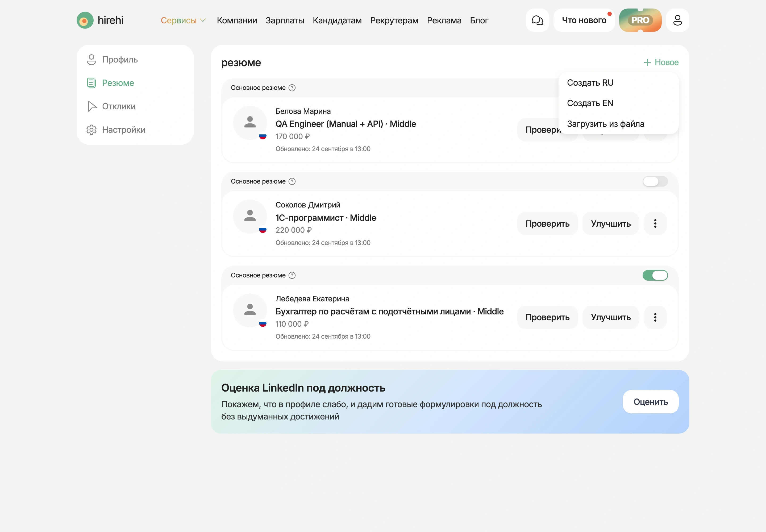The height and width of the screenshot is (532, 766).
Task: Click Улучшить for the 1С-программист resume
Action: (611, 223)
